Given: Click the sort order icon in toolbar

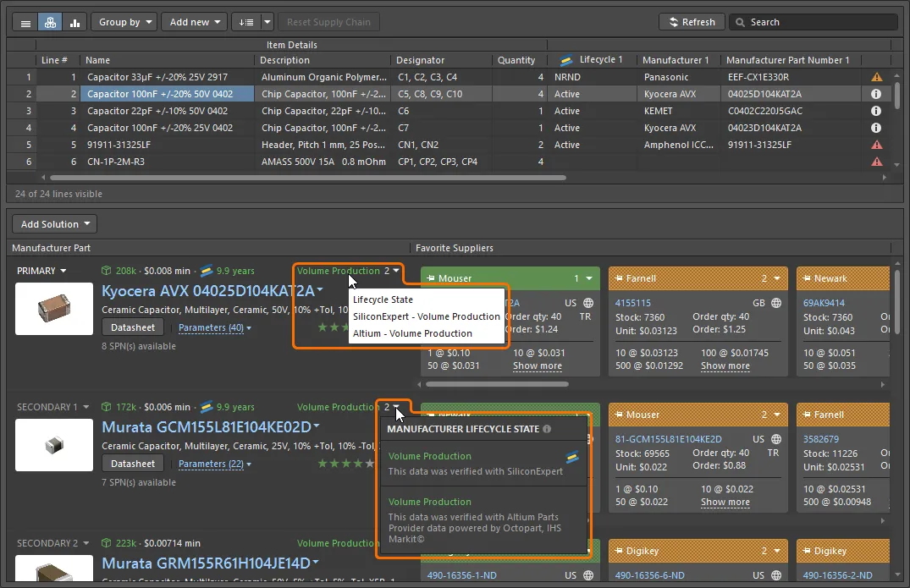Looking at the screenshot, I should pos(245,23).
